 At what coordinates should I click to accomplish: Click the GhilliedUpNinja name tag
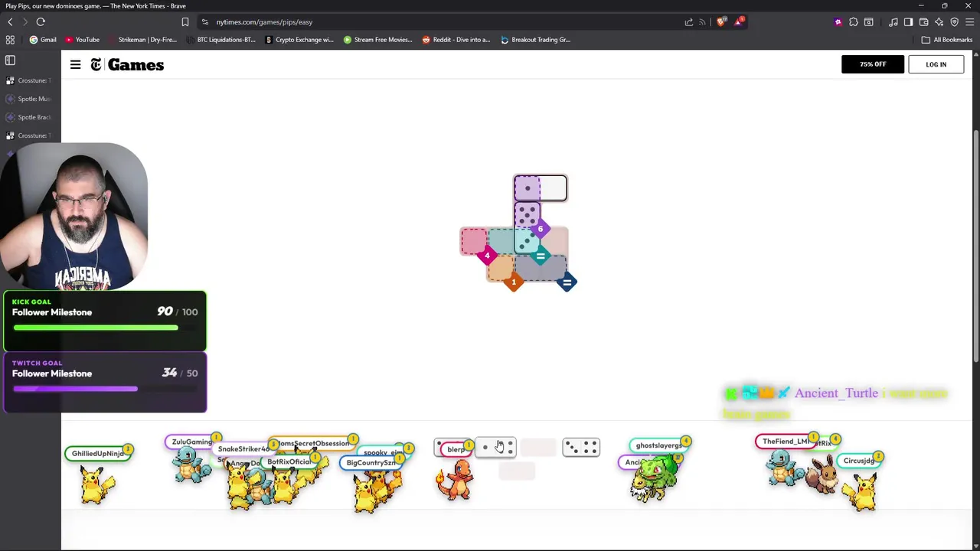click(x=98, y=454)
